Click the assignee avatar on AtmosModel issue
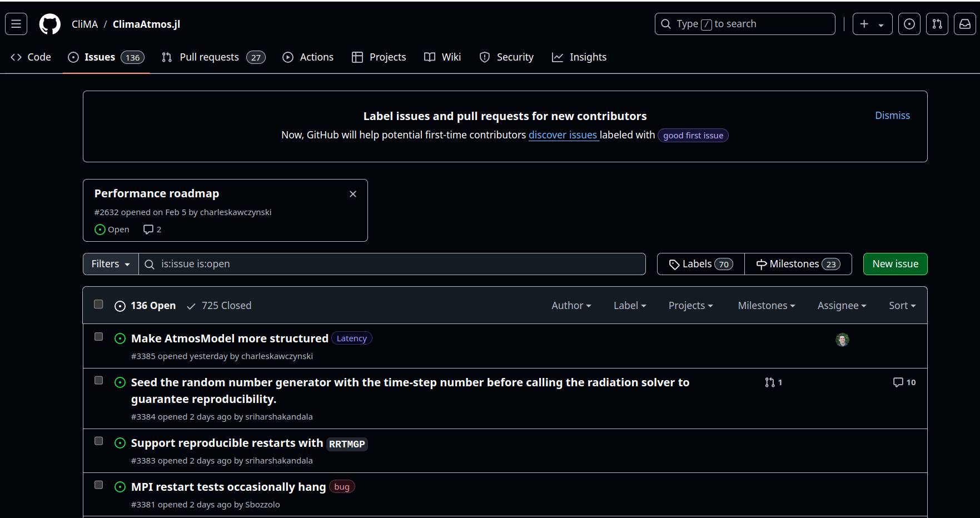 842,340
